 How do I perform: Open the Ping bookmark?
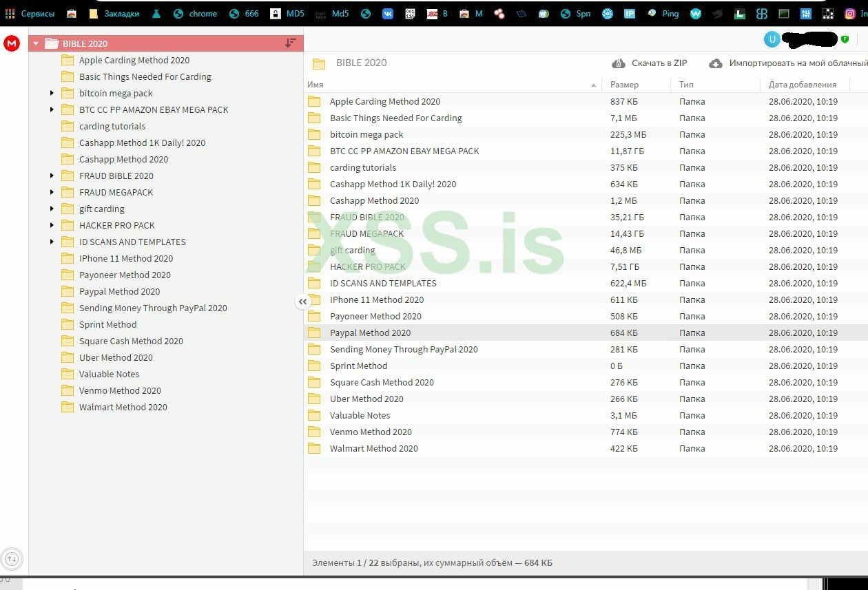pos(663,13)
